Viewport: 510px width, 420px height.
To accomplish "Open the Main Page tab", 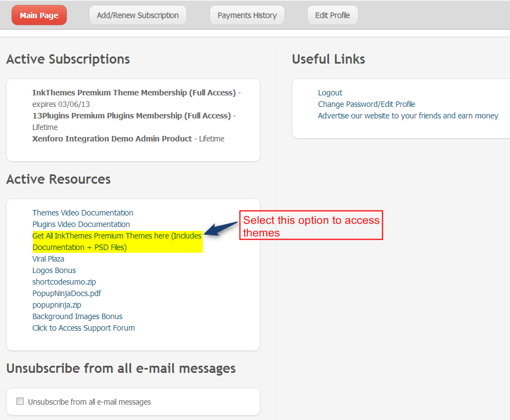I will tap(39, 15).
